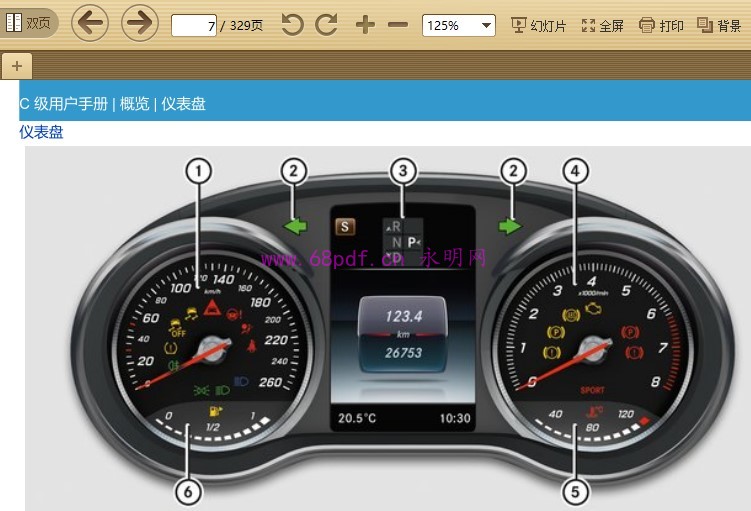Print the document with 打印
Screen dimensions: 751x511
661,25
